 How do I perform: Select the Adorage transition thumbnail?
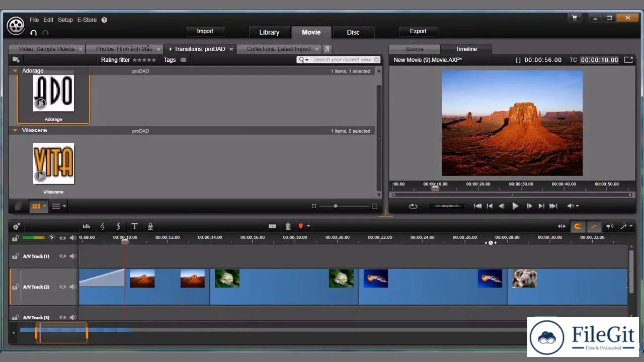click(53, 94)
